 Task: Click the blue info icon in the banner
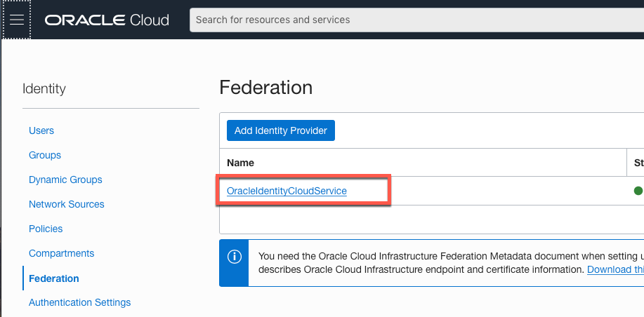234,257
